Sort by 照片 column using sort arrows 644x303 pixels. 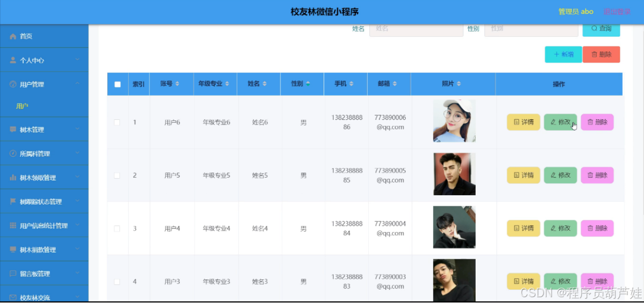pos(459,84)
